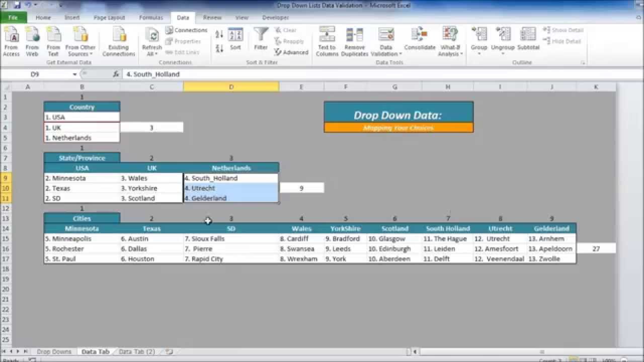Click cell 10. Edinburgh
This screenshot has width=644, height=362.
394,249
